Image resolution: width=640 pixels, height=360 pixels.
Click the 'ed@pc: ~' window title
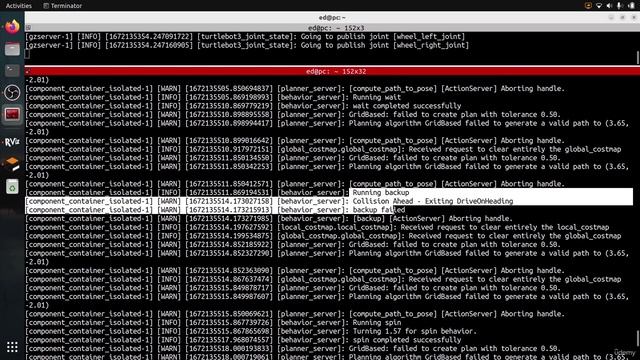[332, 18]
